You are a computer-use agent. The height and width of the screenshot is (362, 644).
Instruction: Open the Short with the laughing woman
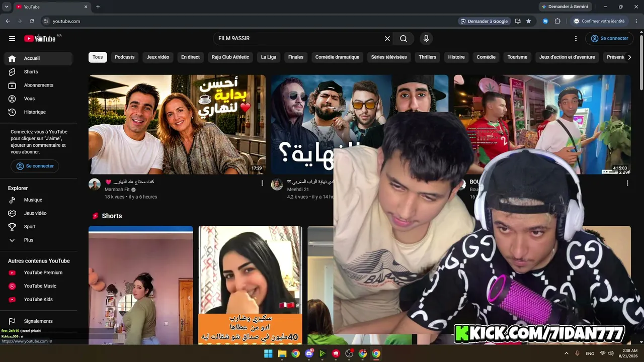point(251,285)
